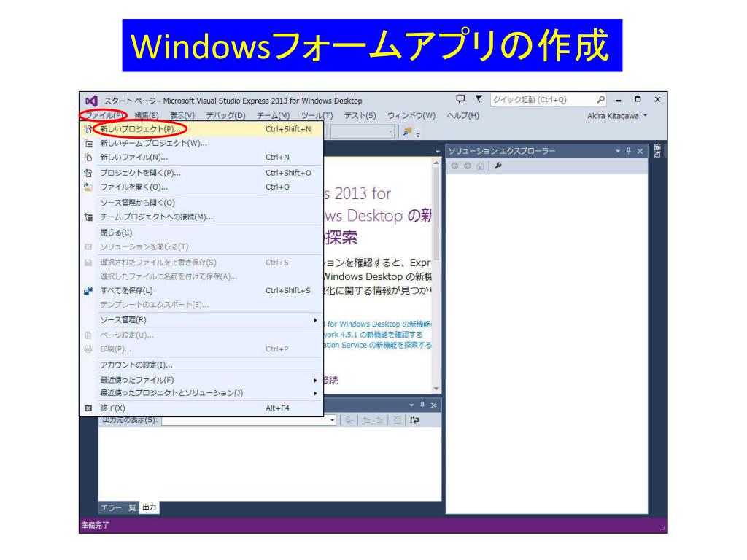The image size is (747, 560).
Task: Click Solution Explorer properties wrench icon
Action: click(x=498, y=166)
